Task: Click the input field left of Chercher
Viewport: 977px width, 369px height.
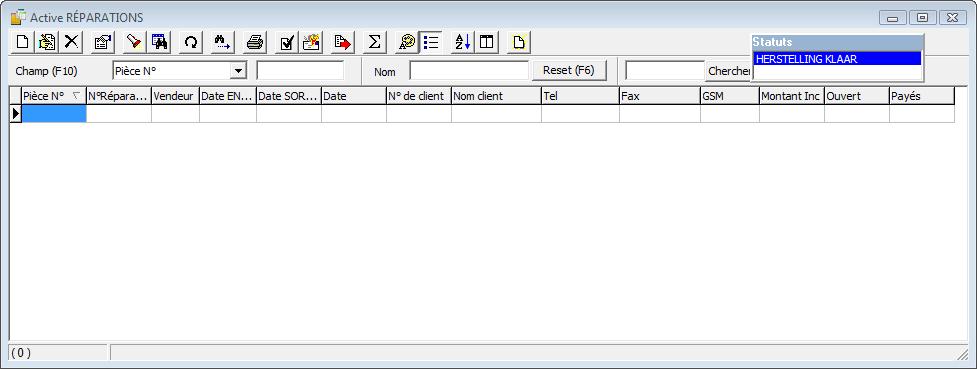Action: pyautogui.click(x=665, y=70)
